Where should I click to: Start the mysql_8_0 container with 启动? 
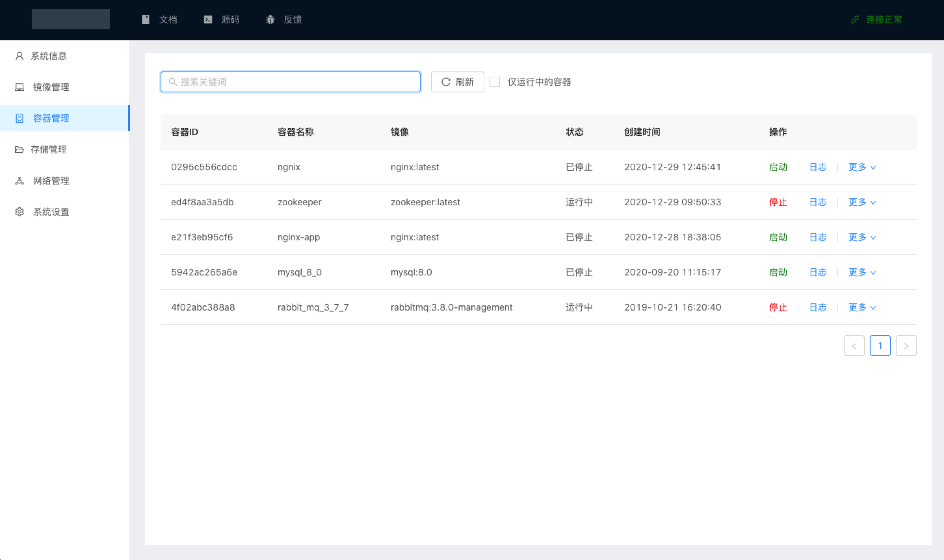point(778,273)
